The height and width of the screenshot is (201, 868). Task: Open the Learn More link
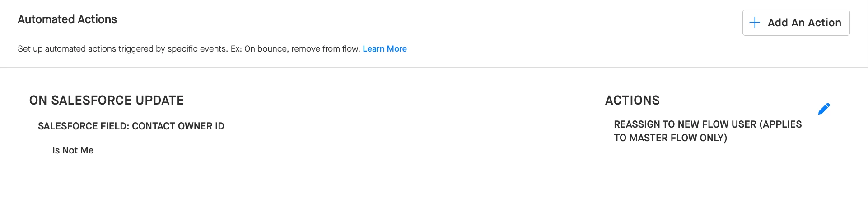click(385, 49)
